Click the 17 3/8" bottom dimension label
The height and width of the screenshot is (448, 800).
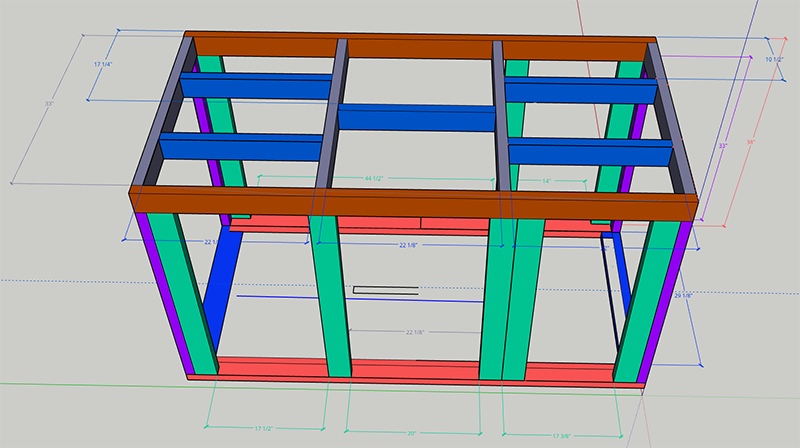point(561,436)
